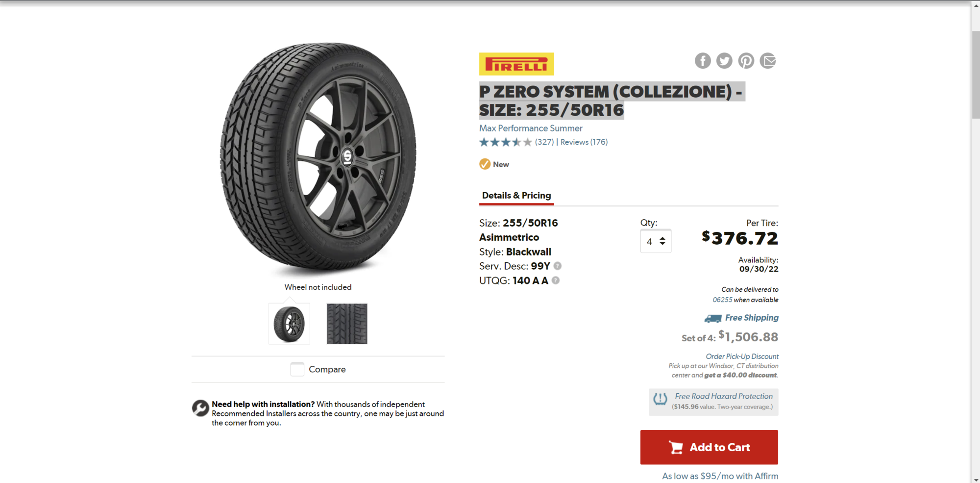
Task: Click Add to Cart
Action: (x=709, y=447)
